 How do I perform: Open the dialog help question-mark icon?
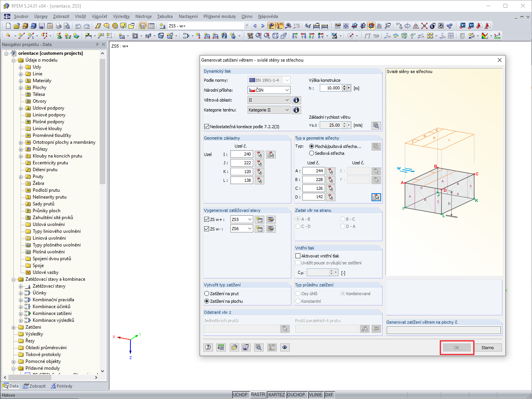208,347
